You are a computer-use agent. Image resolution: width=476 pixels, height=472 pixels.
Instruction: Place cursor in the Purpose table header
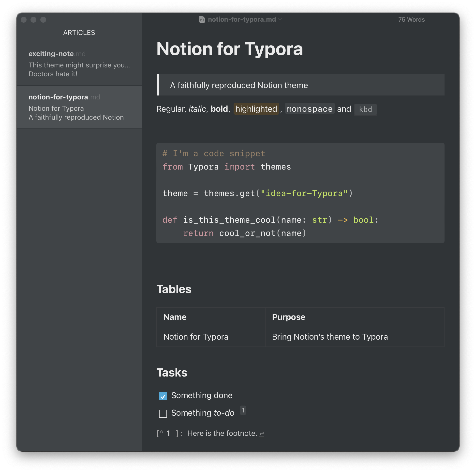[x=288, y=317]
